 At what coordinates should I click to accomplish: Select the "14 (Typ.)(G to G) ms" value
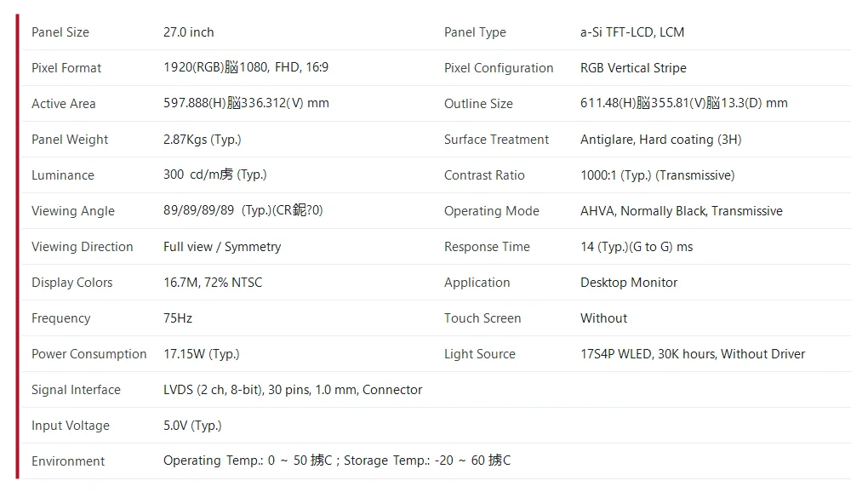click(x=637, y=247)
